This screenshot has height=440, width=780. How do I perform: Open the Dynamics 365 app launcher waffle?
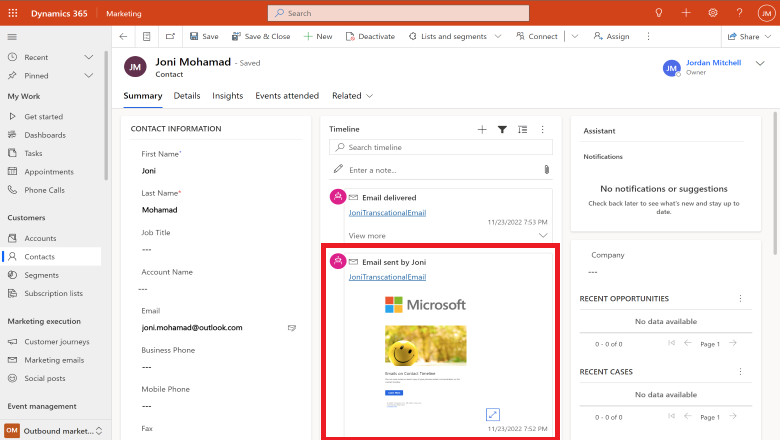coord(13,13)
